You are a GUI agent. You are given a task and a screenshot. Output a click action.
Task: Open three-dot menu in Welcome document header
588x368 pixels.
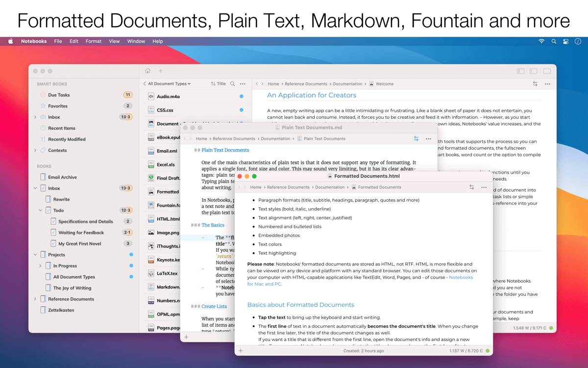pyautogui.click(x=547, y=84)
